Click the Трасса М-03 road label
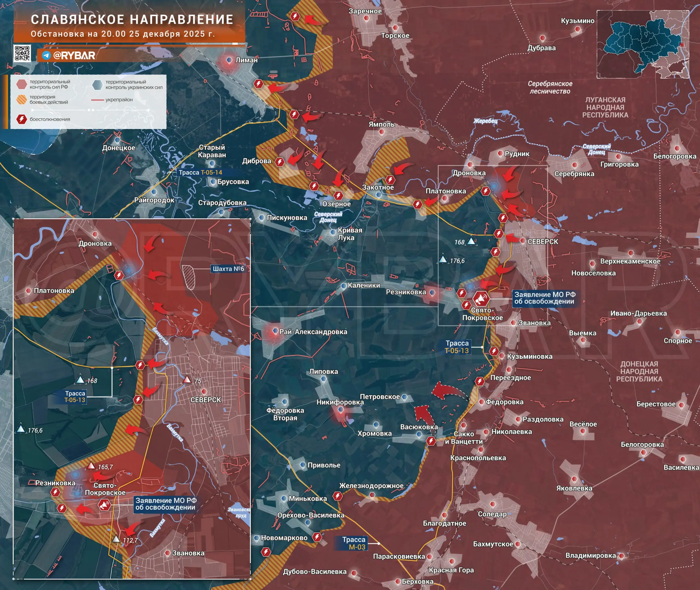 354,543
